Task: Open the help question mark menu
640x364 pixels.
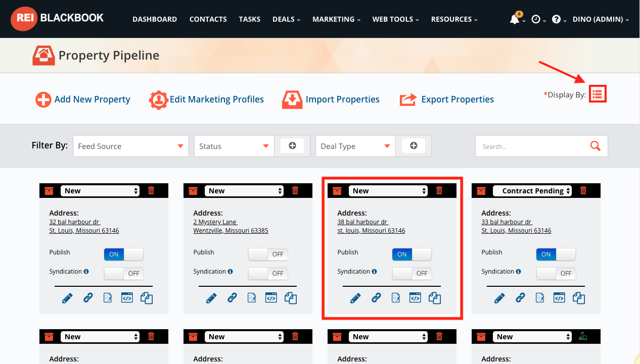Action: click(x=556, y=20)
